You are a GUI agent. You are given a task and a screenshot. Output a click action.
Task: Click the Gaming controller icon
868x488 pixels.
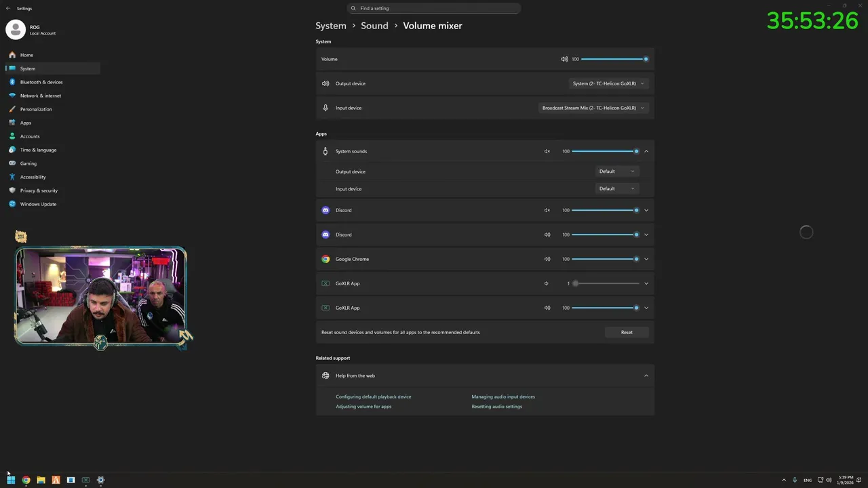[x=12, y=163]
